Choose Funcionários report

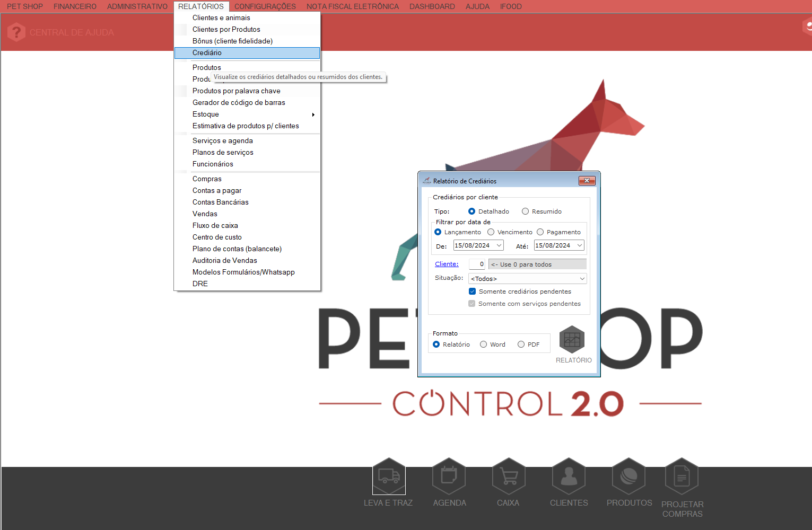click(x=247, y=164)
